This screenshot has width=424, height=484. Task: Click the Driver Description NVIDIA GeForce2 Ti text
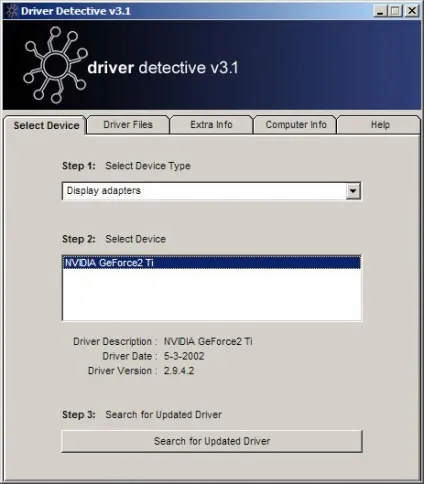coord(208,341)
